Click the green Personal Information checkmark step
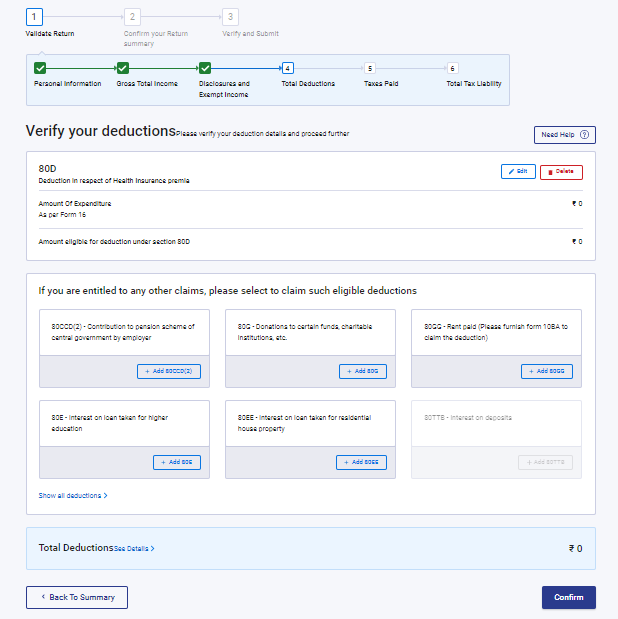Image resolution: width=618 pixels, height=619 pixels. 40,68
